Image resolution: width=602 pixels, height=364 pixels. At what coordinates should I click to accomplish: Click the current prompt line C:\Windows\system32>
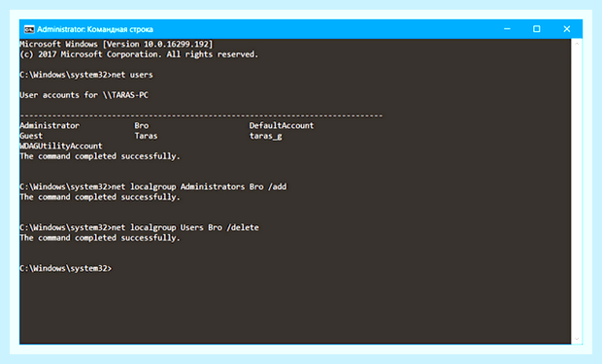pos(66,268)
